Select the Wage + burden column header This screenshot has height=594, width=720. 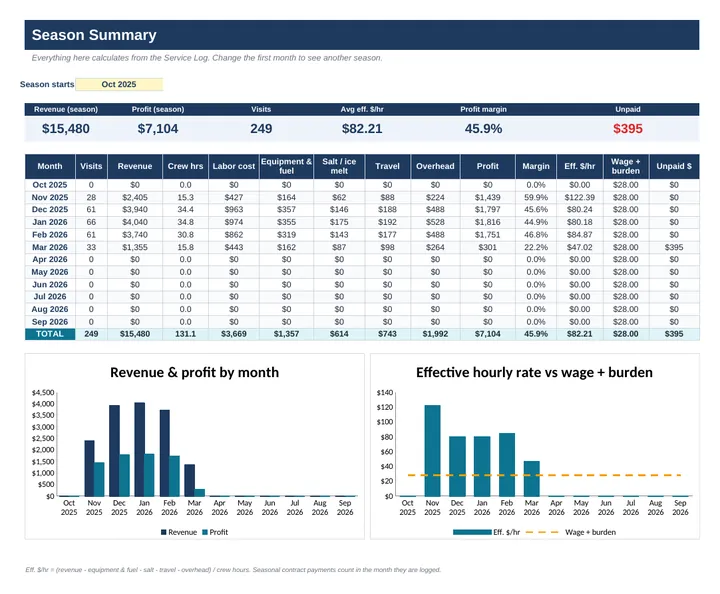pyautogui.click(x=625, y=166)
